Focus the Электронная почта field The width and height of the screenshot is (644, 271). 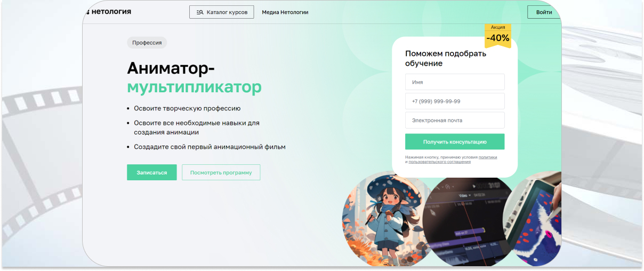coord(455,120)
